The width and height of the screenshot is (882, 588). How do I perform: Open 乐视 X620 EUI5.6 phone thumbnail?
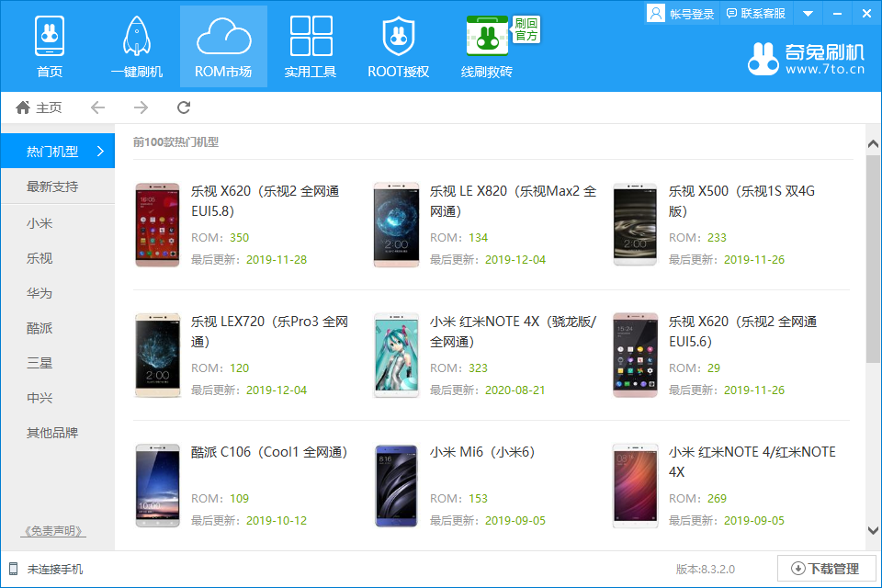click(635, 355)
